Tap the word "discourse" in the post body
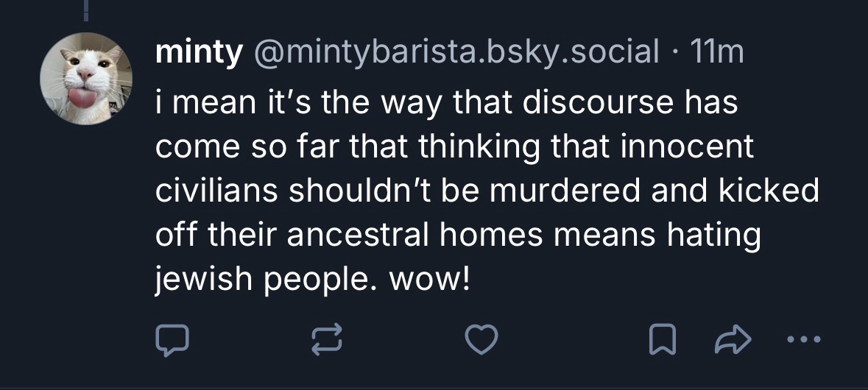 578,102
